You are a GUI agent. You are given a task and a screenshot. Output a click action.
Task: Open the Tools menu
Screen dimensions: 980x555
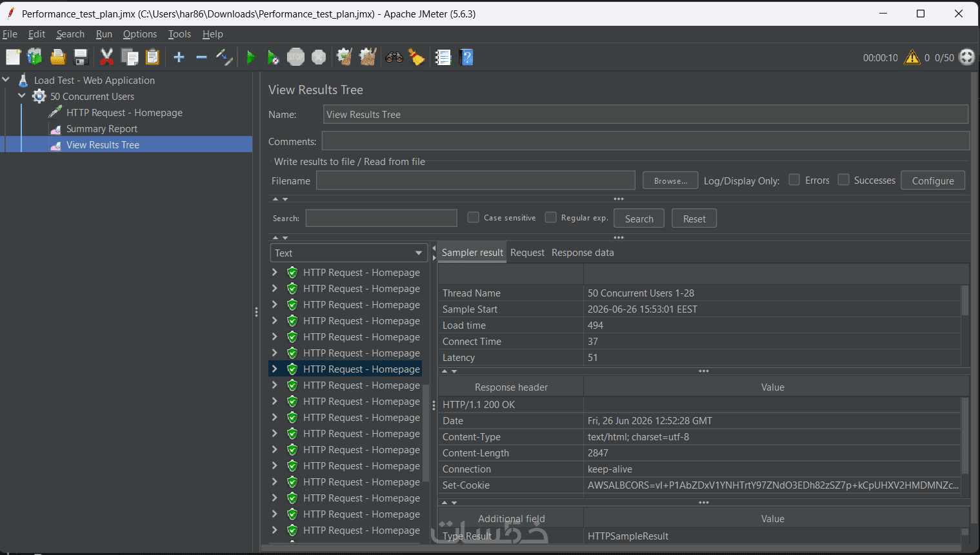point(179,34)
